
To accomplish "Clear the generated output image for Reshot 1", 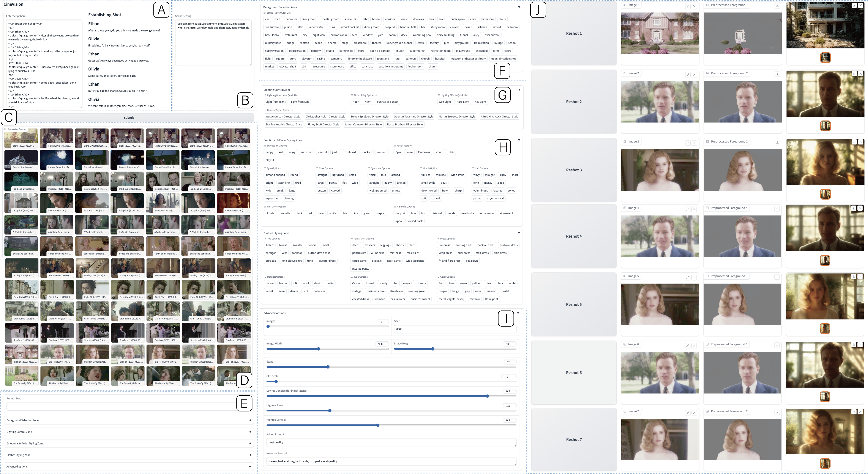I will (x=861, y=5).
